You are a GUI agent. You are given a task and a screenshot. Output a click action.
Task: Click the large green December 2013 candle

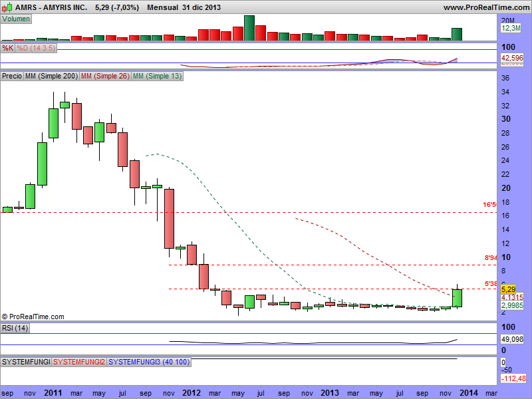[457, 298]
